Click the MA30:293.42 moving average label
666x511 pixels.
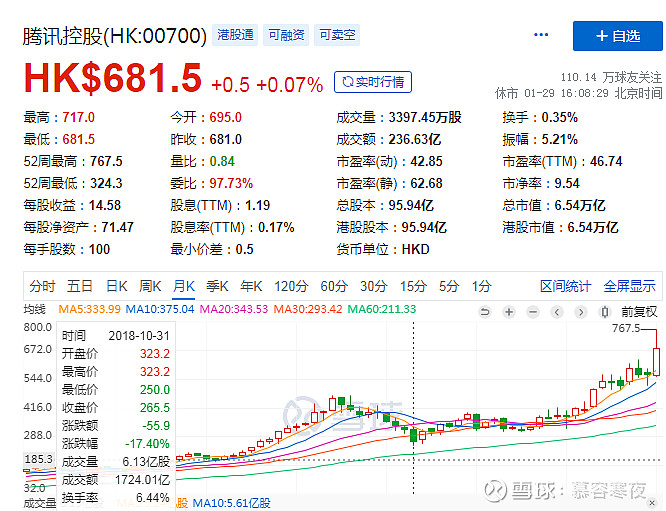point(308,309)
